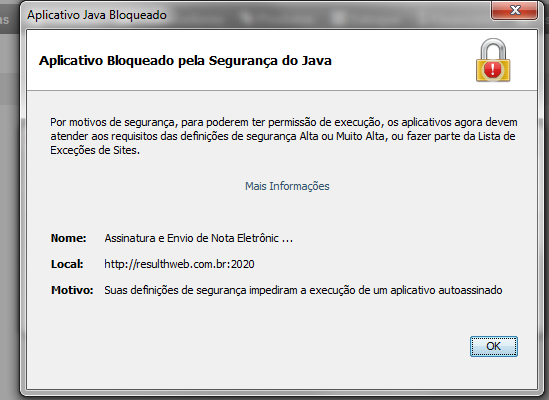Close the Aplicativo Java Bloqueado window
The height and width of the screenshot is (400, 549).
514,10
